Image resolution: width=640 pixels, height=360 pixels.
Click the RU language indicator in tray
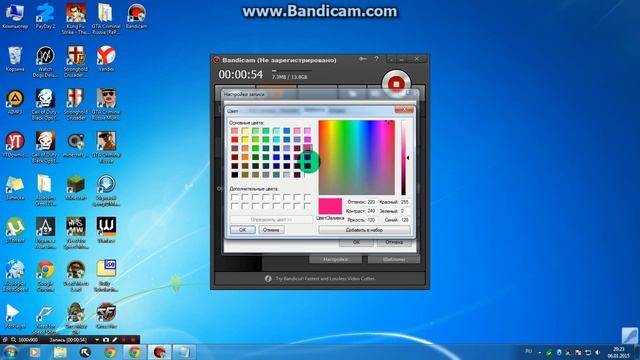[529, 351]
